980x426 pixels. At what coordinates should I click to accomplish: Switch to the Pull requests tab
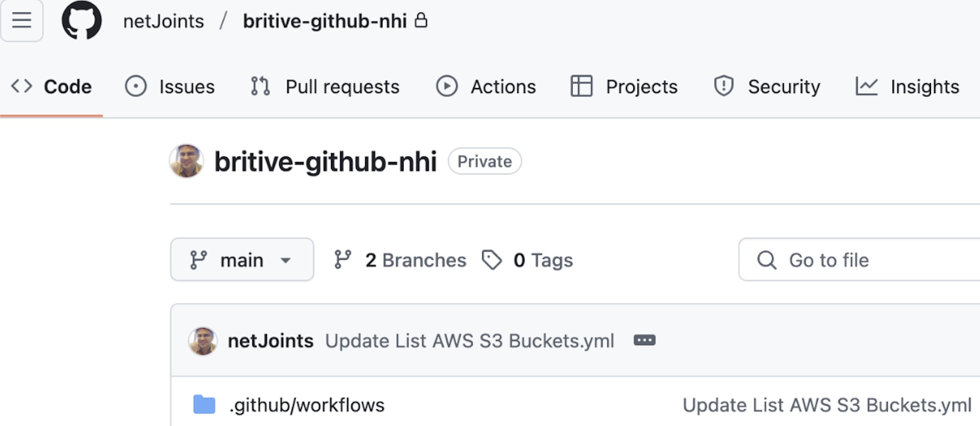[325, 86]
